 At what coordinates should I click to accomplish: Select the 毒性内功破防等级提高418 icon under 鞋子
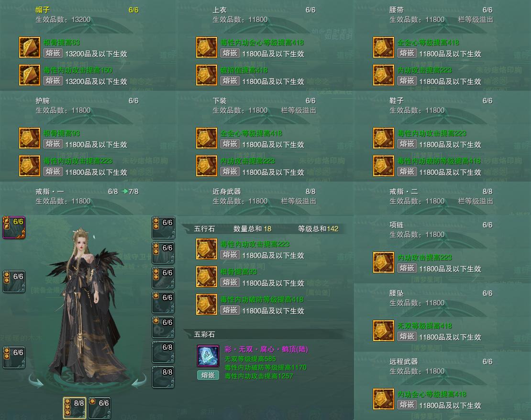[x=383, y=166]
